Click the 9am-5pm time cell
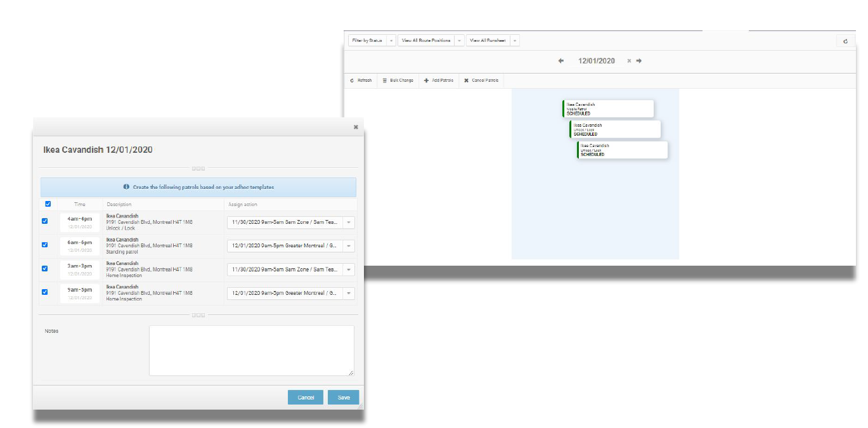The width and height of the screenshot is (868, 428). point(80,293)
